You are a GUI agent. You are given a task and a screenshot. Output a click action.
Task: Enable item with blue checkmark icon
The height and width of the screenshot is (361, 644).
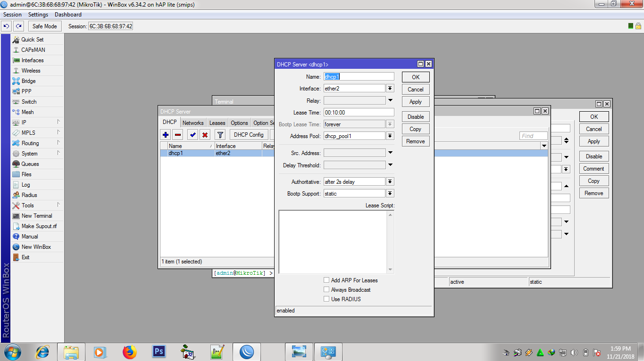[192, 135]
